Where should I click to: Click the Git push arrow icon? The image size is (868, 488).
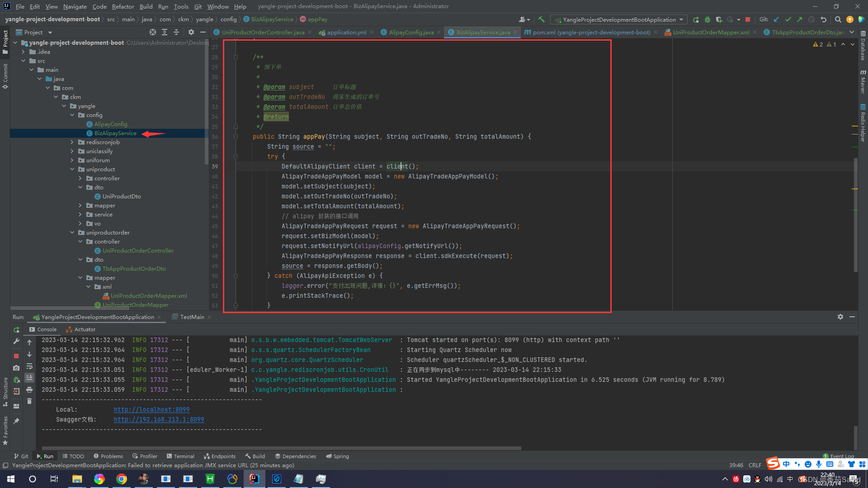pyautogui.click(x=800, y=19)
